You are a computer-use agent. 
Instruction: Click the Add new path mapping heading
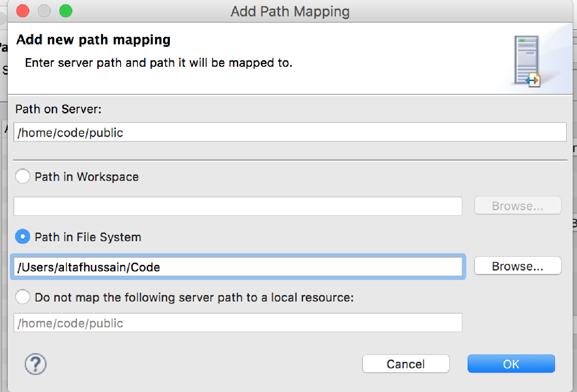93,40
